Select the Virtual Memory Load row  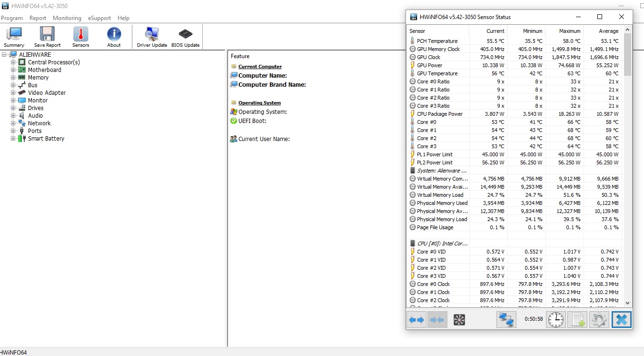click(x=515, y=195)
